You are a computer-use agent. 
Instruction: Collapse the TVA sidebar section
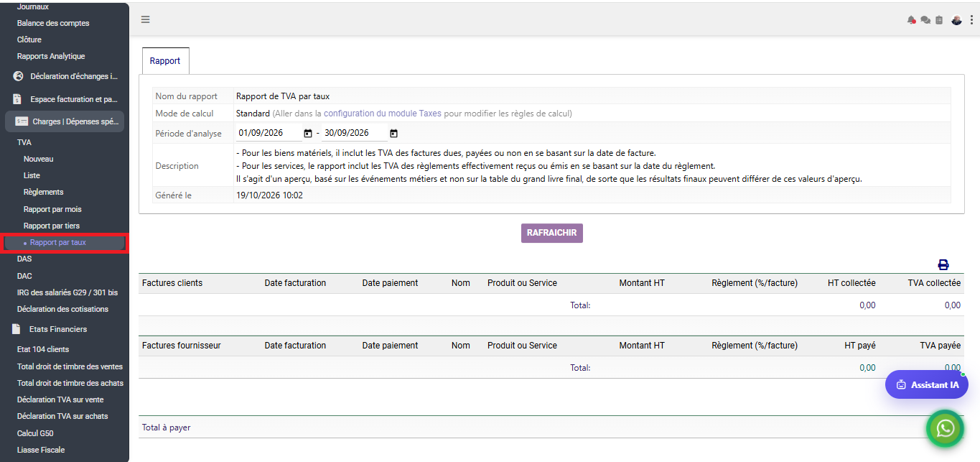[24, 142]
